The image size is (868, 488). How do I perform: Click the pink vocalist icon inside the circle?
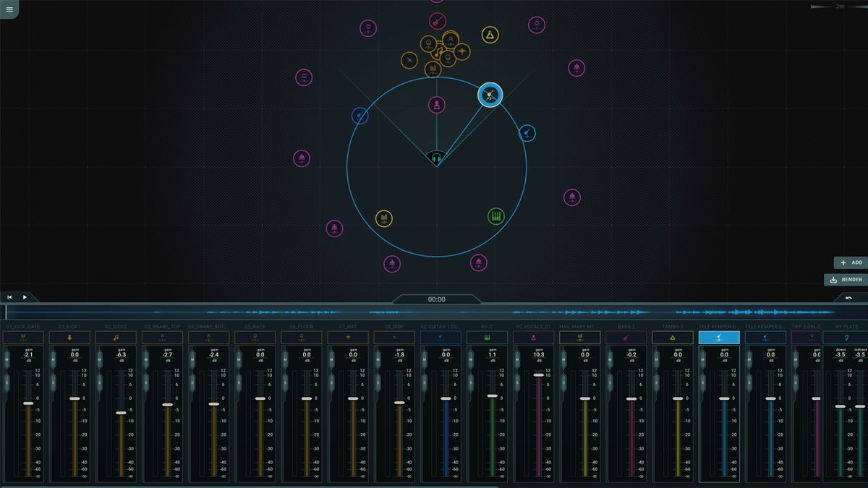(x=437, y=104)
